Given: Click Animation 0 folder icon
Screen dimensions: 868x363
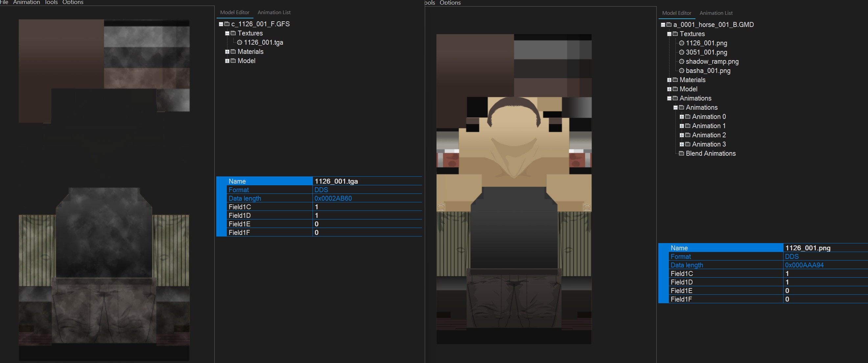Looking at the screenshot, I should coord(688,117).
